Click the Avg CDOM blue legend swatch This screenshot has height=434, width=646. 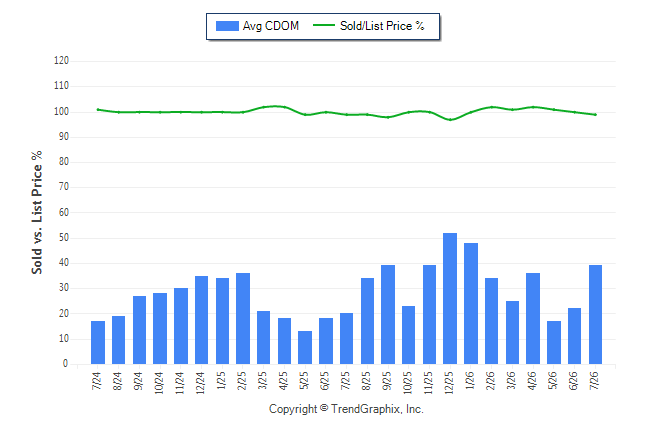pos(227,26)
